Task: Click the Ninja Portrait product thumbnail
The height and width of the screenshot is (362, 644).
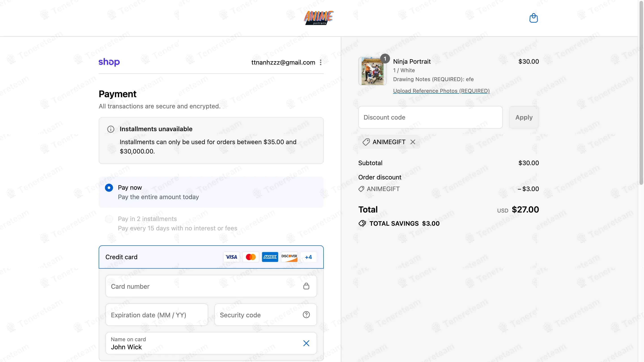Action: [373, 71]
